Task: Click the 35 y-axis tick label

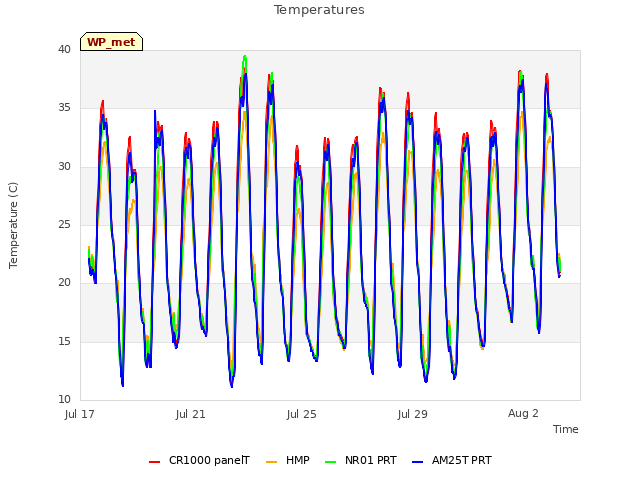Action: 64,108
